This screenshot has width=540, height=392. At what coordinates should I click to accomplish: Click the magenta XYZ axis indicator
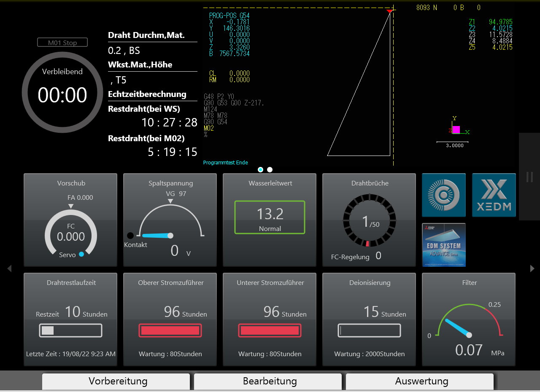click(x=456, y=129)
